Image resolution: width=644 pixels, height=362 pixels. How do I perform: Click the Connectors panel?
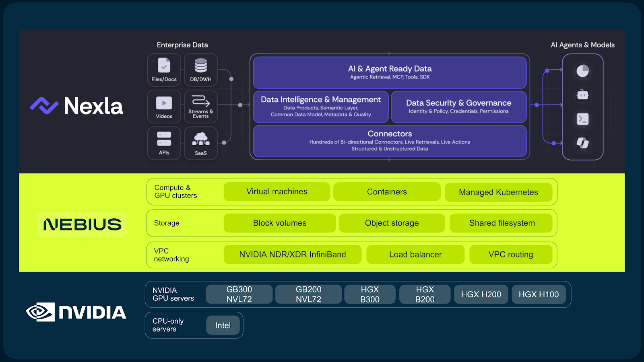click(390, 141)
